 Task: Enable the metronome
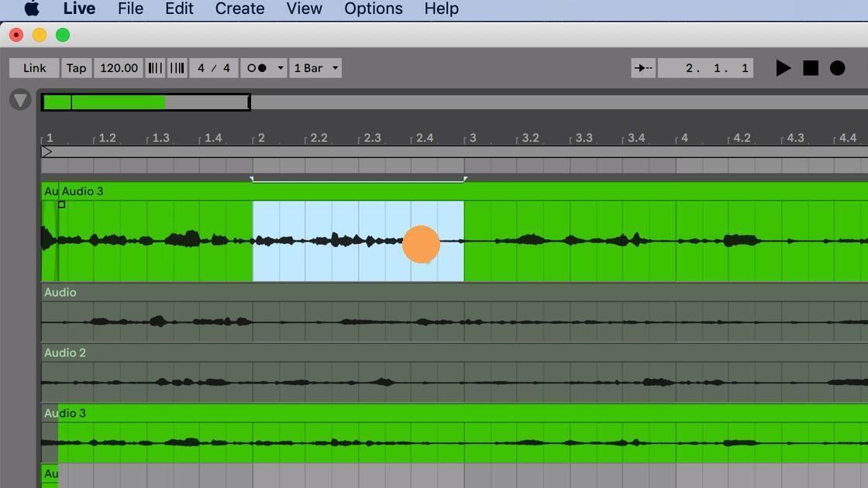256,68
